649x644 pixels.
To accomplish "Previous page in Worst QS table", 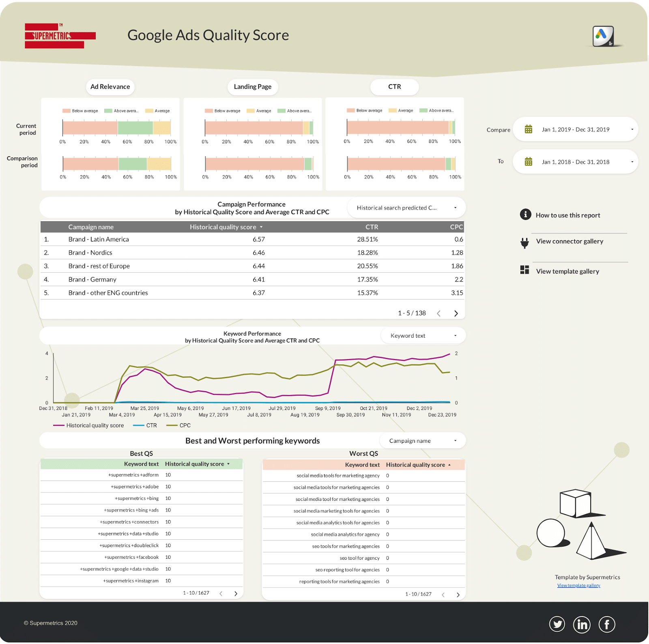I will (443, 594).
